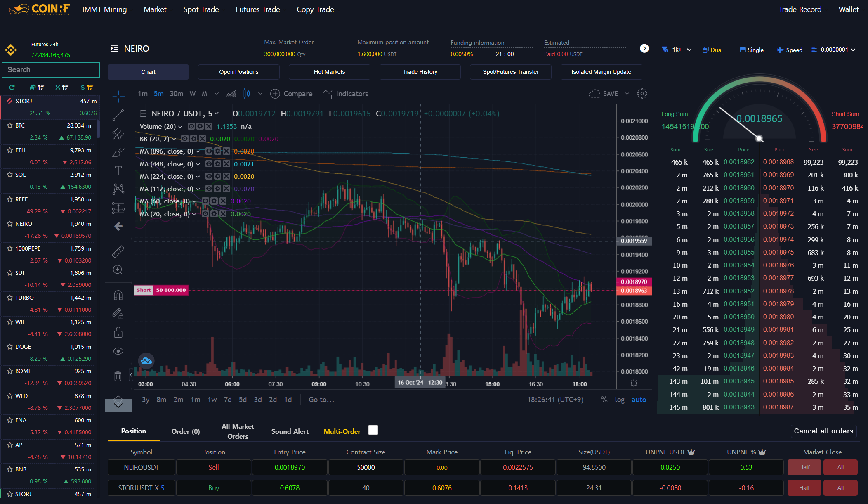Viewport: 868px width, 504px height.
Task: Click the Cancel all orders button
Action: [x=823, y=431]
